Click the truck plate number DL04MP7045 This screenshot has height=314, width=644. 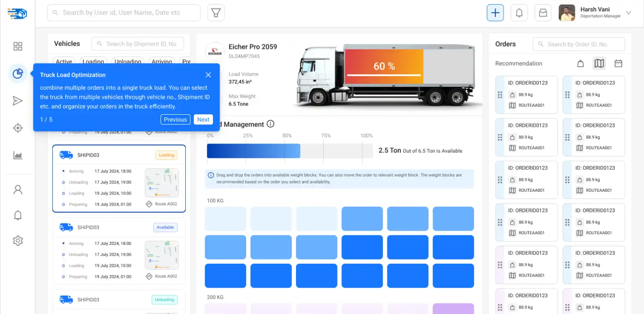click(x=244, y=56)
